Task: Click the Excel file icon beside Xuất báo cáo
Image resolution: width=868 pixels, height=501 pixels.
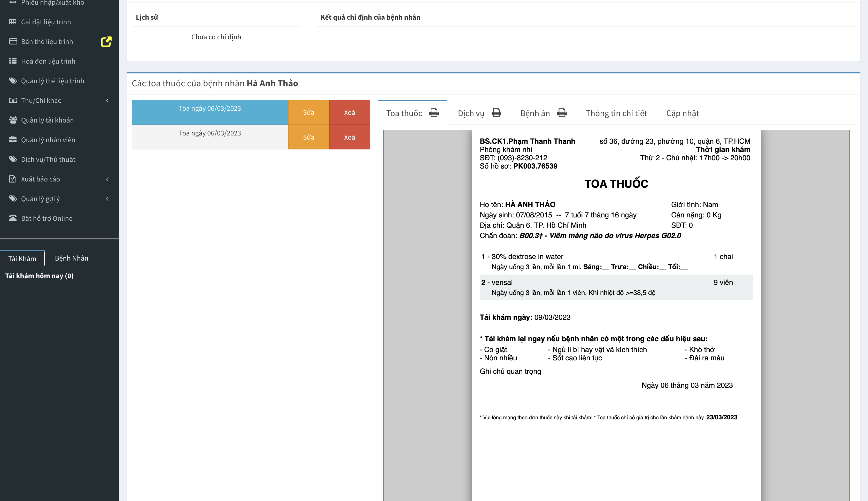Action: pyautogui.click(x=12, y=179)
